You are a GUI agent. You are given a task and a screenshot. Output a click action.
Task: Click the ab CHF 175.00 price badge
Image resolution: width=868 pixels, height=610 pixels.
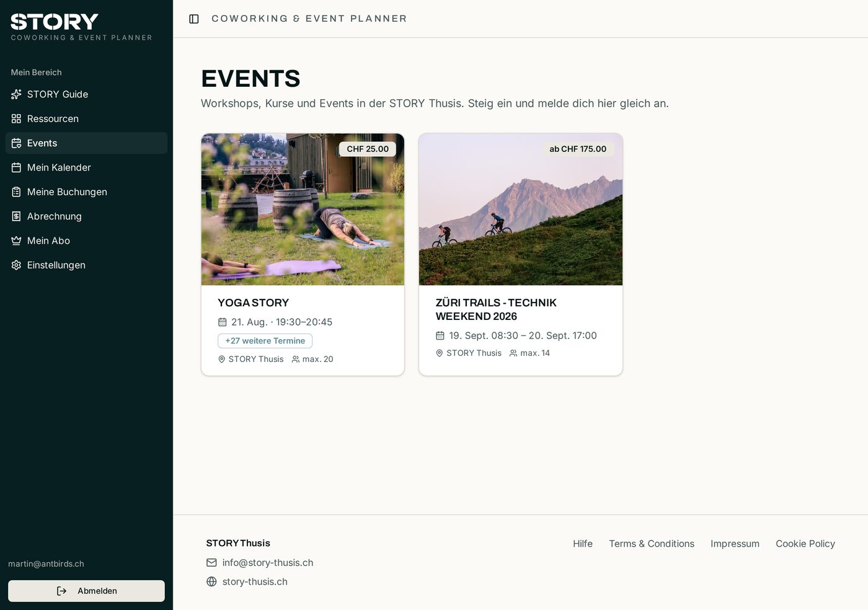tap(578, 149)
